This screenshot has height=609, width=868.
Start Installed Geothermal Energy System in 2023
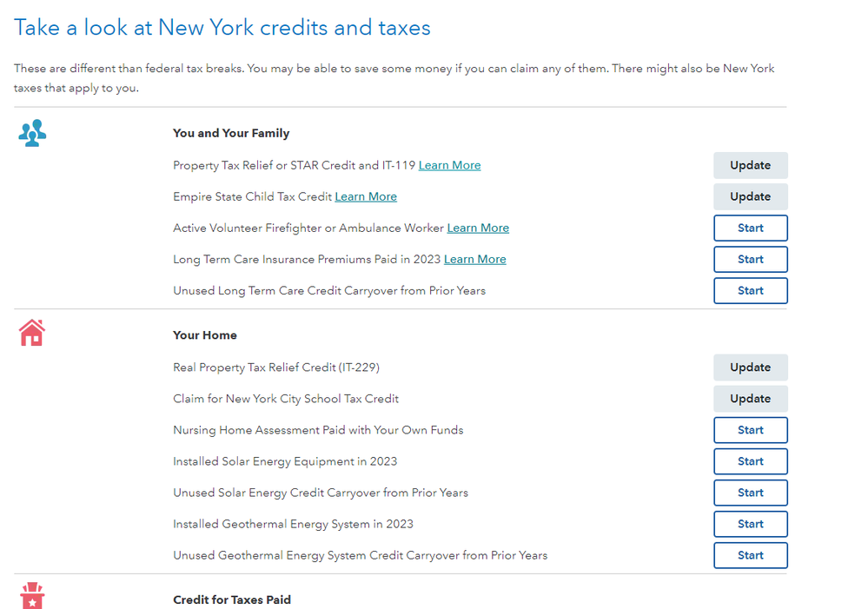tap(750, 524)
